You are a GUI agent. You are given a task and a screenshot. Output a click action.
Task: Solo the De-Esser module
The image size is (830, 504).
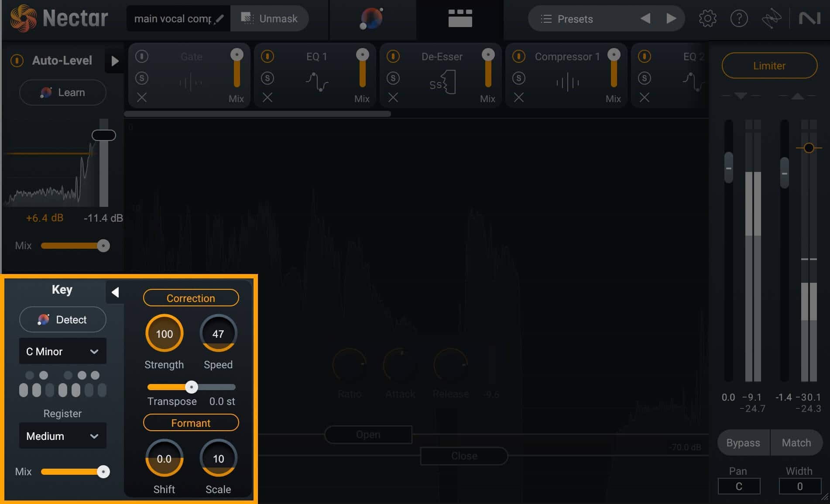click(393, 78)
